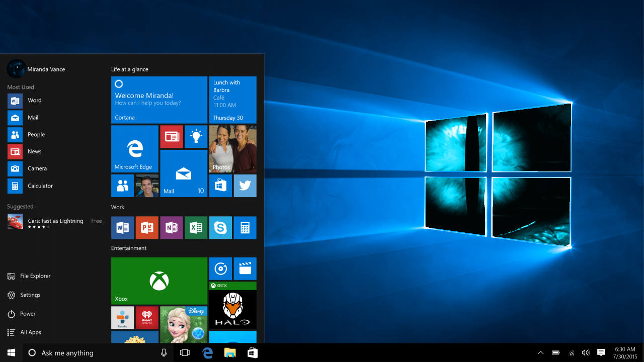Viewport: 644px width, 362px height.
Task: Mute audio via the taskbar speaker icon
Action: point(586,352)
